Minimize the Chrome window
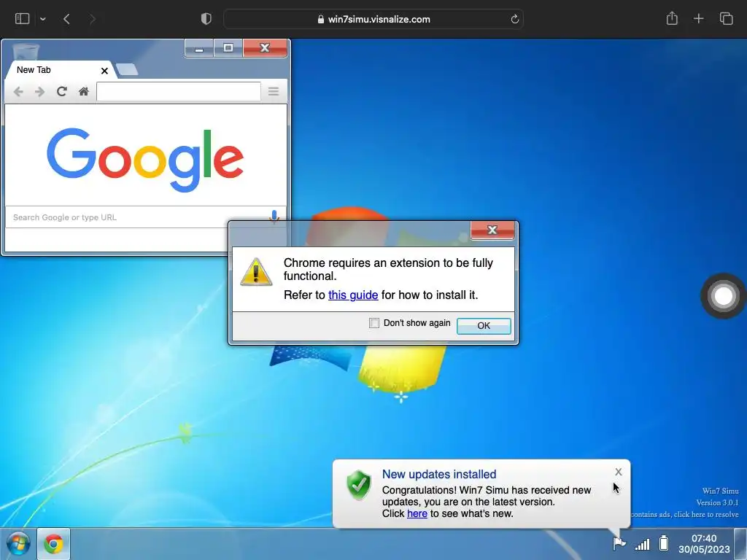 pos(199,48)
